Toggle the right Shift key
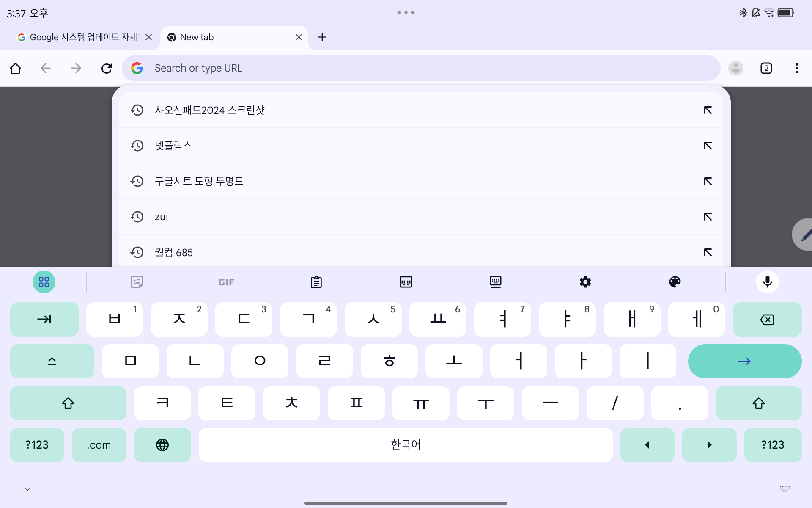 [759, 403]
